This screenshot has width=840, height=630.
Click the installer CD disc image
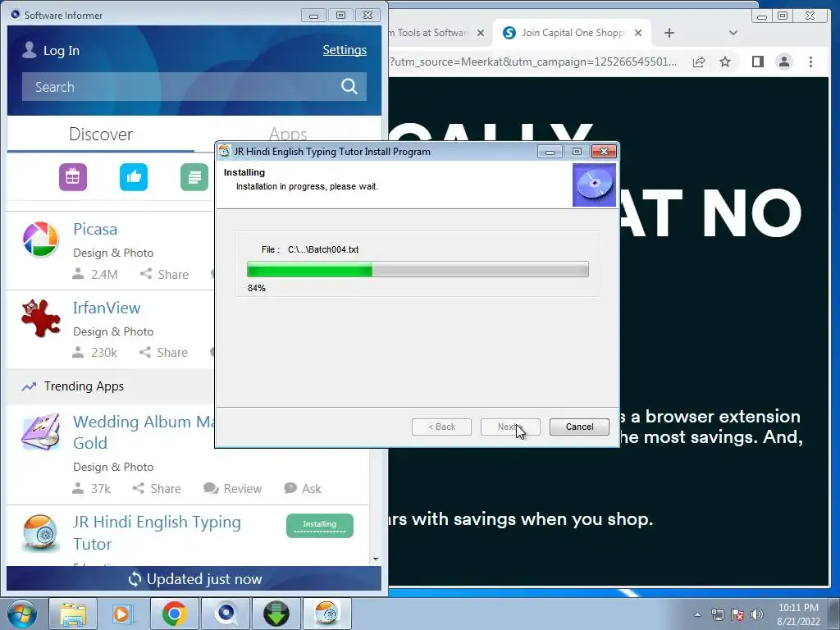[594, 185]
